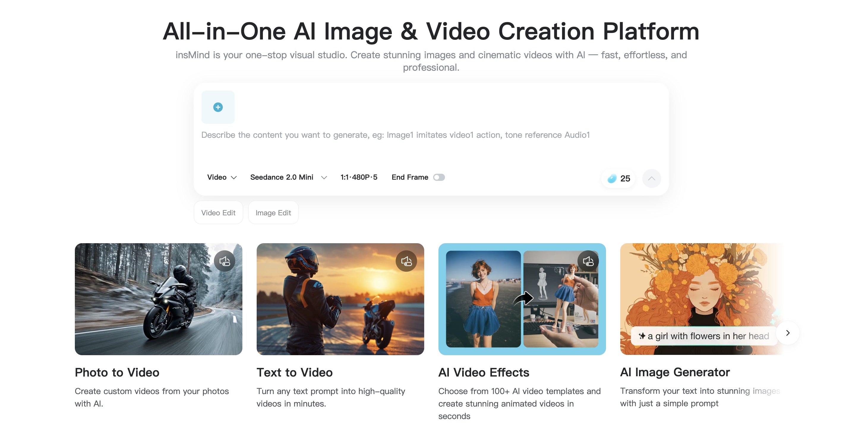Viewport: 868px width, 430px height.
Task: Open the Photo to Video title link
Action: pyautogui.click(x=117, y=372)
